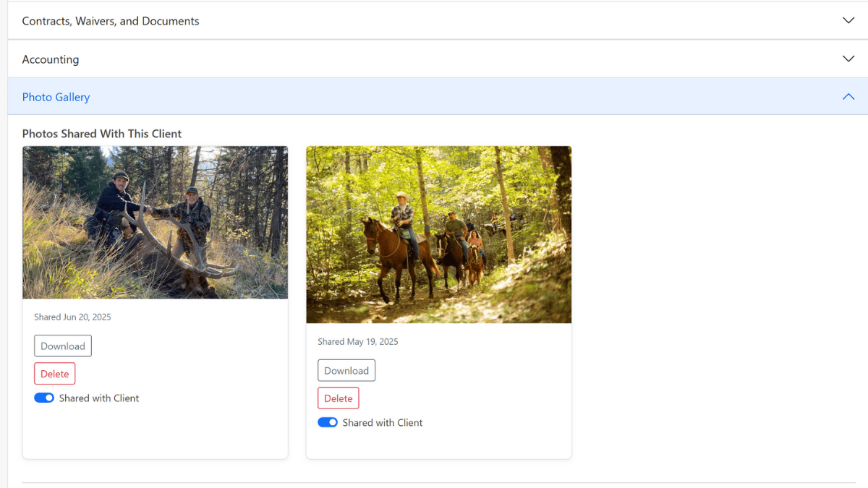This screenshot has height=488, width=868.
Task: Toggle off sharing for the elk hunting photo
Action: (x=44, y=398)
